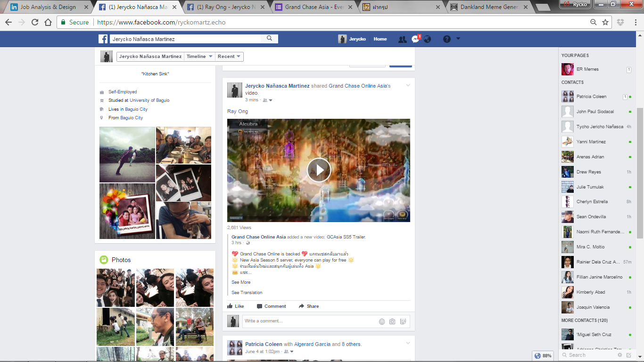Like the Grand Chase video post
The height and width of the screenshot is (362, 644).
(236, 306)
